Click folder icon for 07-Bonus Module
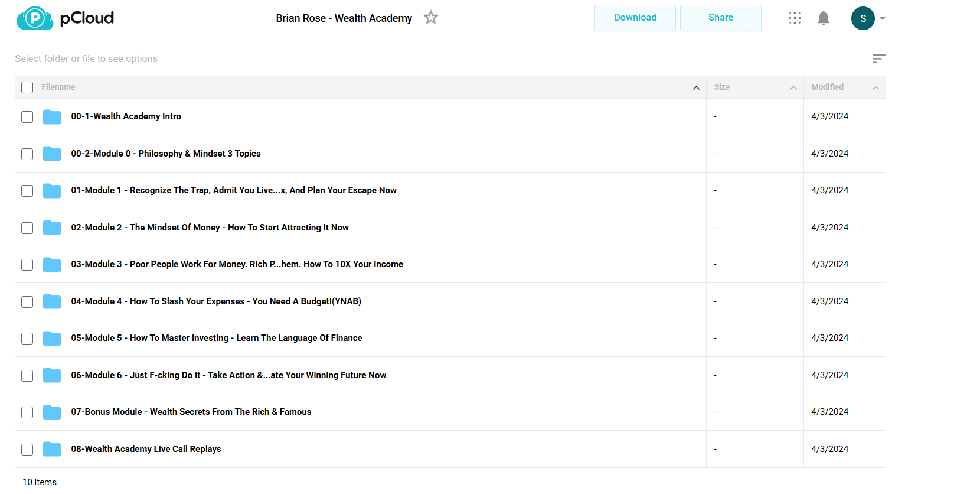The height and width of the screenshot is (494, 980). [x=52, y=412]
